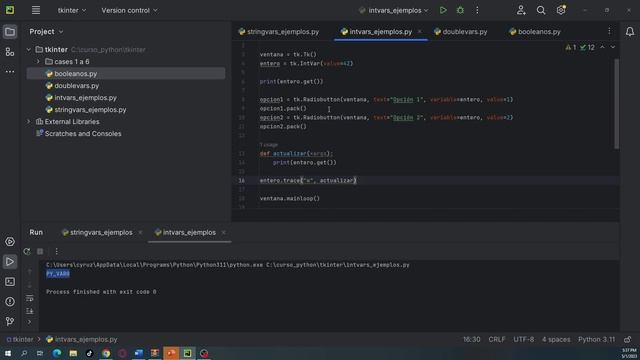
Task: Go to next highlighted error arrow
Action: coord(613,47)
